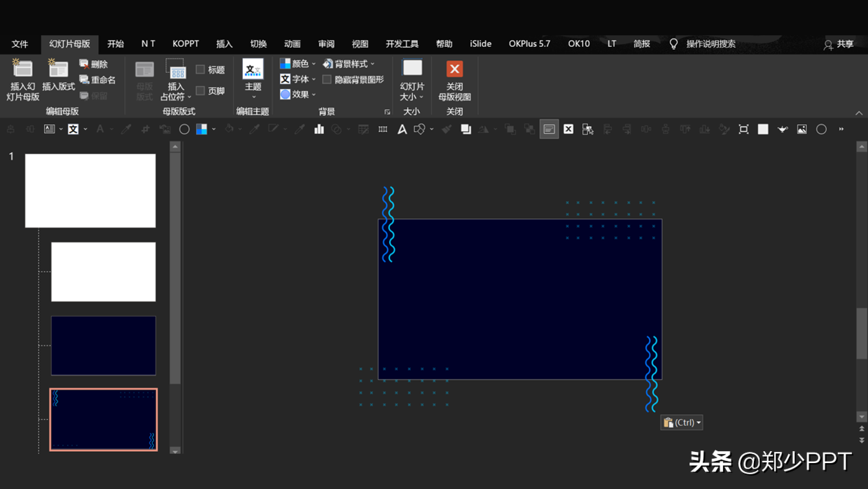Select the plain dark blue layout thumbnail

click(104, 345)
